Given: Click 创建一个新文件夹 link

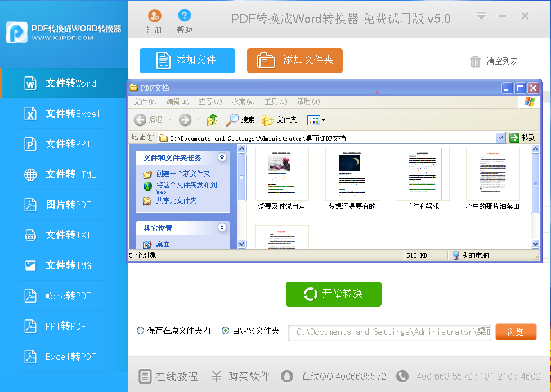Looking at the screenshot, I should (x=183, y=174).
